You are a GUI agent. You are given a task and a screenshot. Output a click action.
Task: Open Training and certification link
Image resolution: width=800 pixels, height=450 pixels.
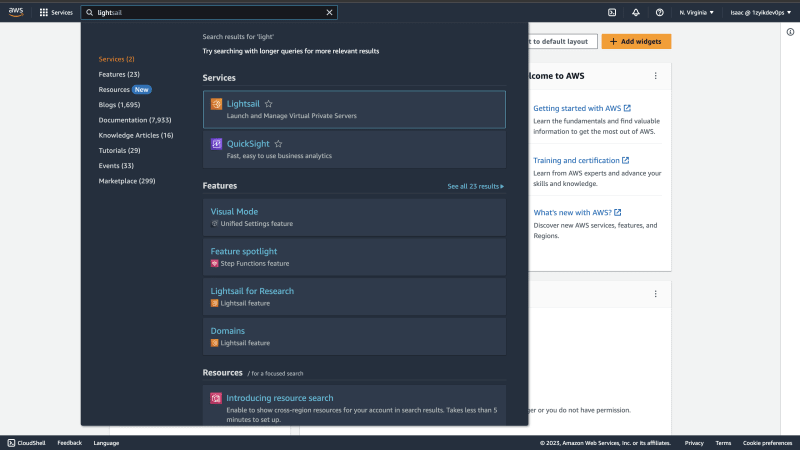tap(581, 160)
